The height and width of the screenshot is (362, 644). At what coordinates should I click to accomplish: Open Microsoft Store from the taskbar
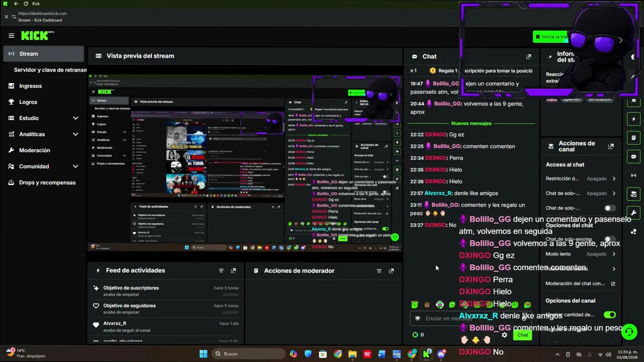coord(323,354)
